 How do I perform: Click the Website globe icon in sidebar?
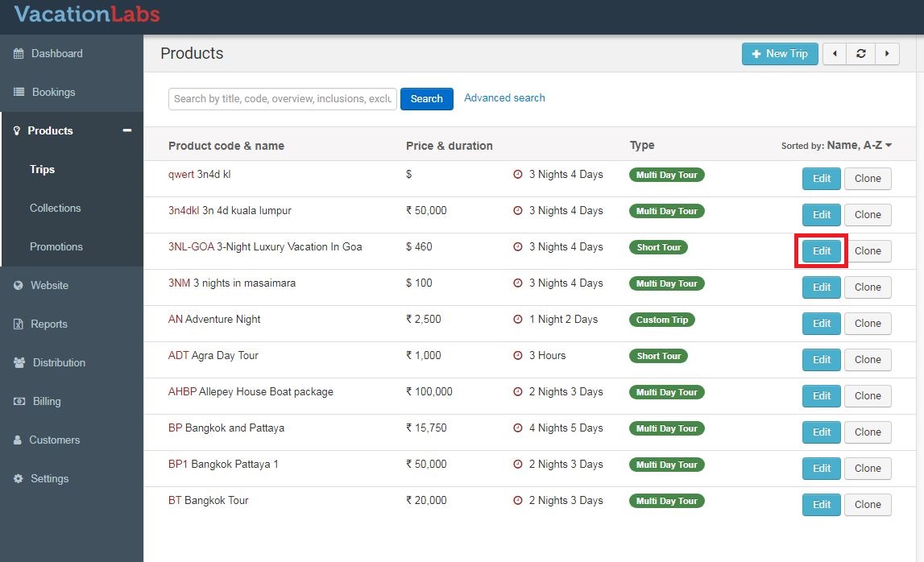(x=19, y=285)
